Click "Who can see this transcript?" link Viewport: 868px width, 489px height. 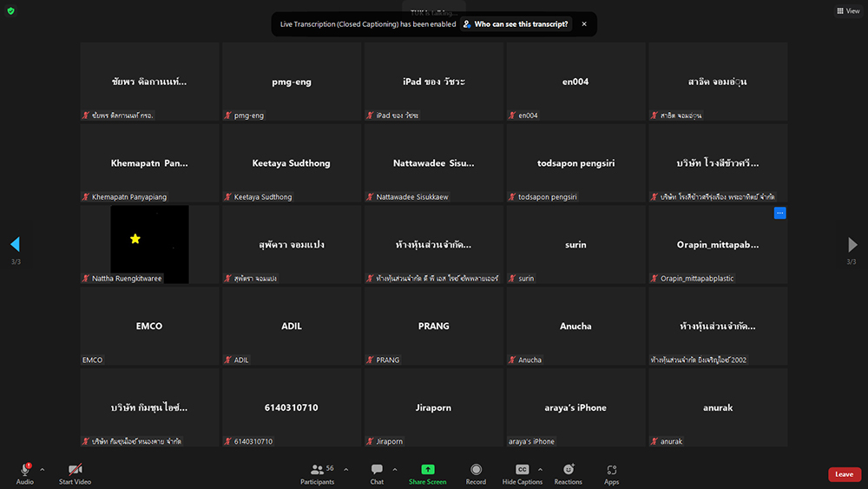tap(516, 24)
